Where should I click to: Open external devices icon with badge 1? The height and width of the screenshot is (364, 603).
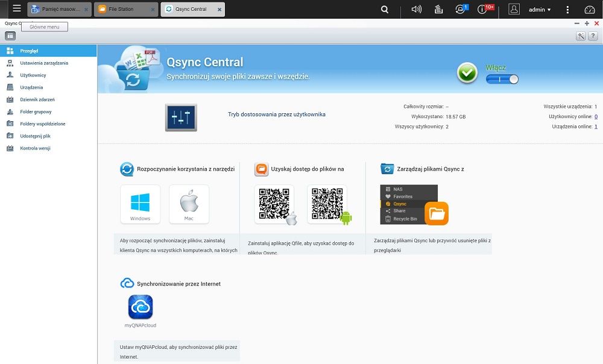(x=461, y=9)
